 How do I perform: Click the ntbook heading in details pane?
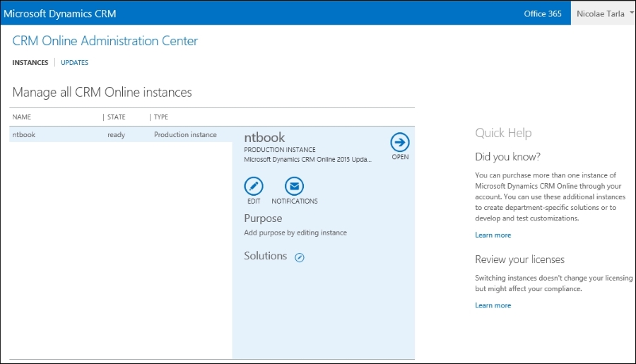[264, 137]
